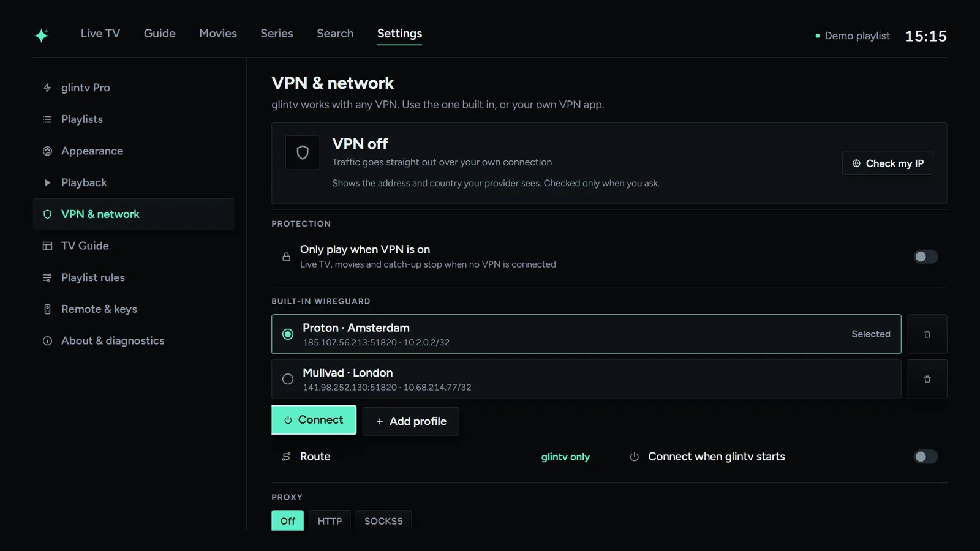
Task: Select the Mullvad London radio button
Action: pos(288,380)
